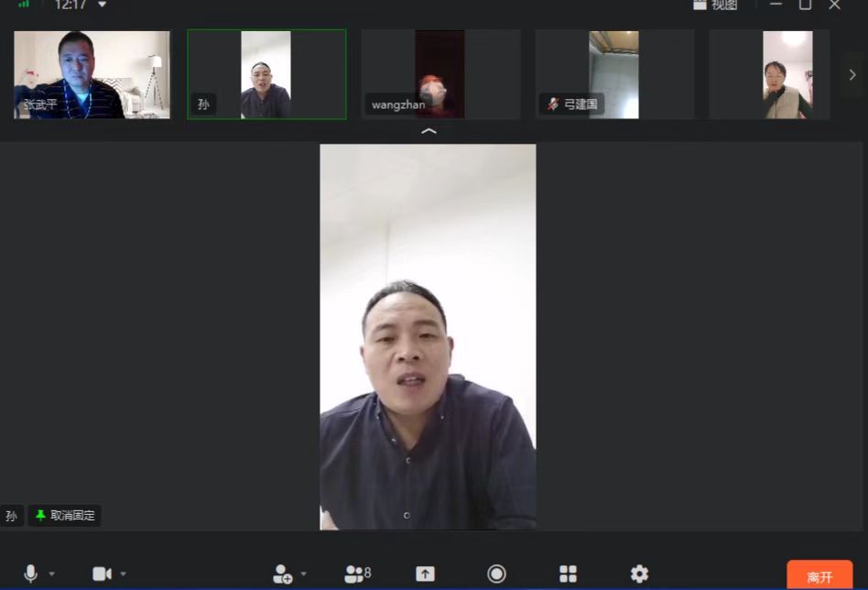The height and width of the screenshot is (590, 868).
Task: Expand the invite options arrow
Action: point(303,574)
